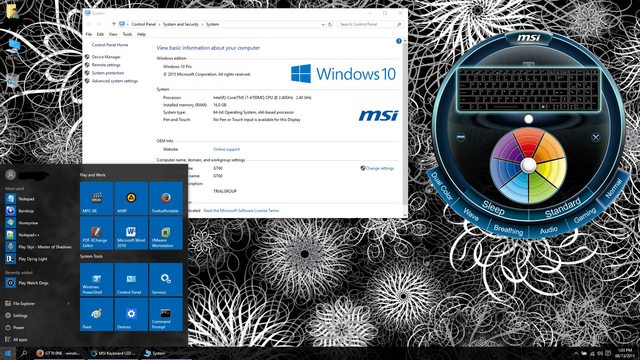The image size is (640, 360).
Task: Launch the Paint tile
Action: point(96,314)
